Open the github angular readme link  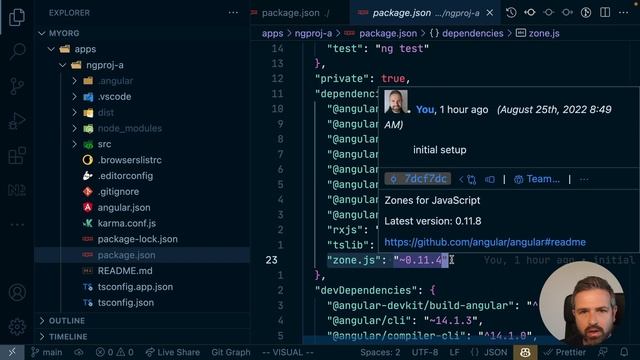click(x=485, y=242)
